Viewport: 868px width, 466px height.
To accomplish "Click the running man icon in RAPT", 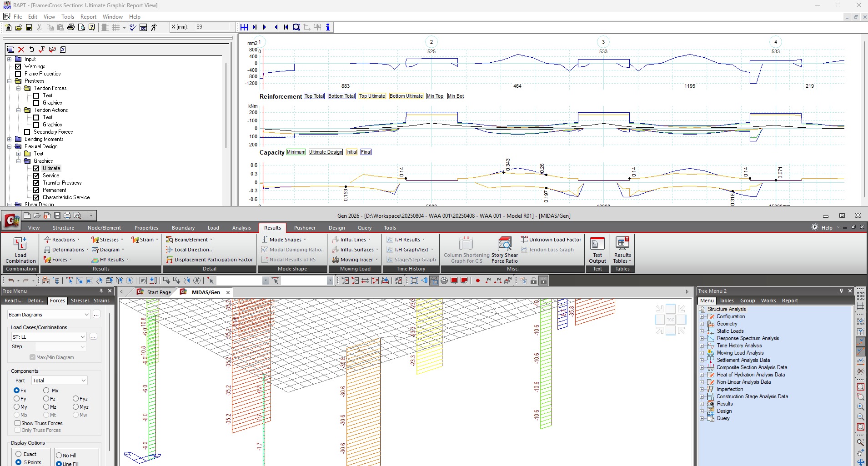I will [154, 27].
